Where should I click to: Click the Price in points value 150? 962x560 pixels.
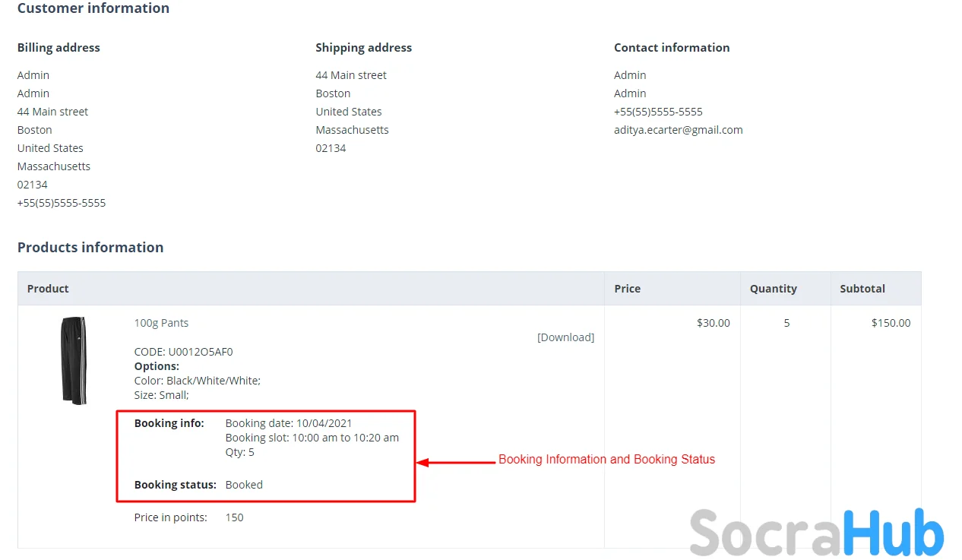(x=234, y=517)
